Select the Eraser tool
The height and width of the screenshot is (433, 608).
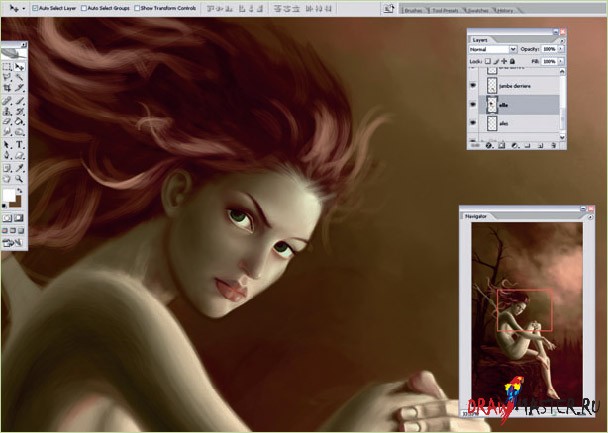coord(7,122)
